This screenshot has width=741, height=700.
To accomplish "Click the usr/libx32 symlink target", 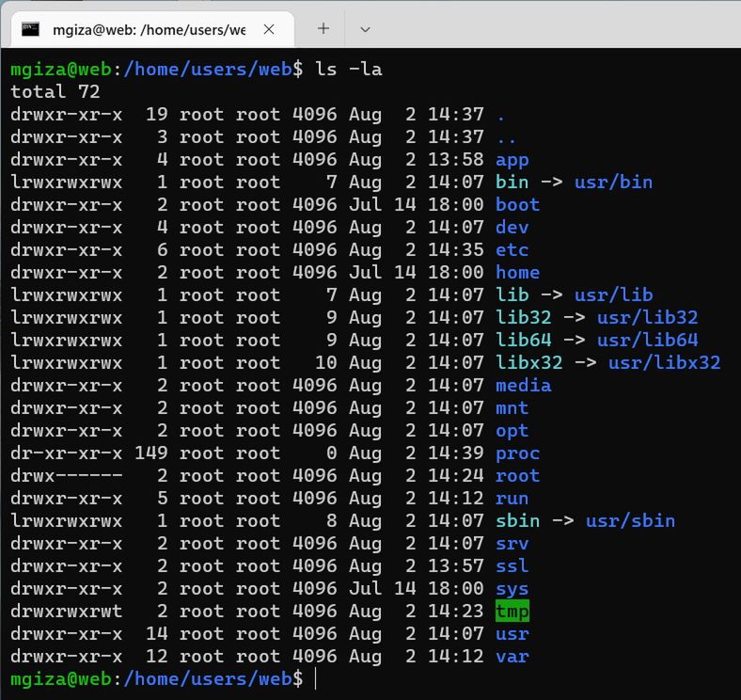I will click(664, 363).
